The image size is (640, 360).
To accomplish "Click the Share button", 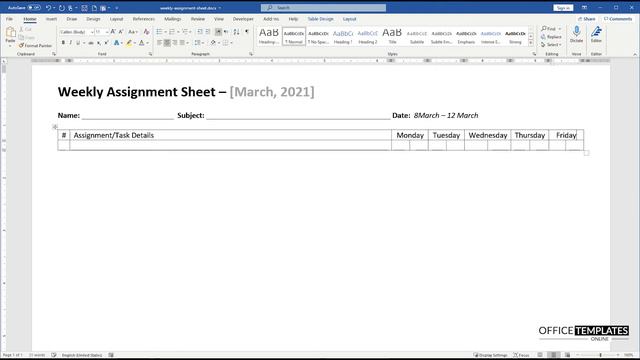I will [x=587, y=19].
